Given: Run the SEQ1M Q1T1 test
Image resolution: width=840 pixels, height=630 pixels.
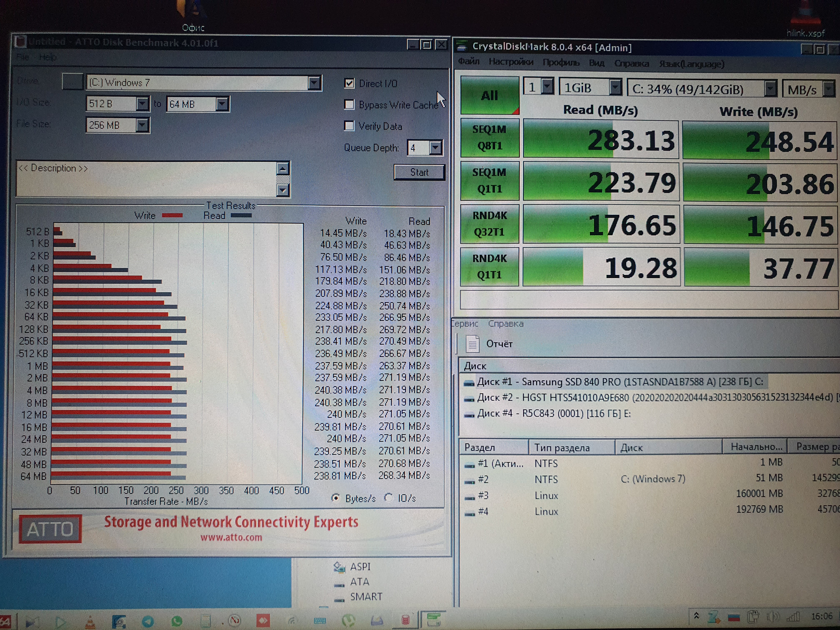Looking at the screenshot, I should 490,181.
